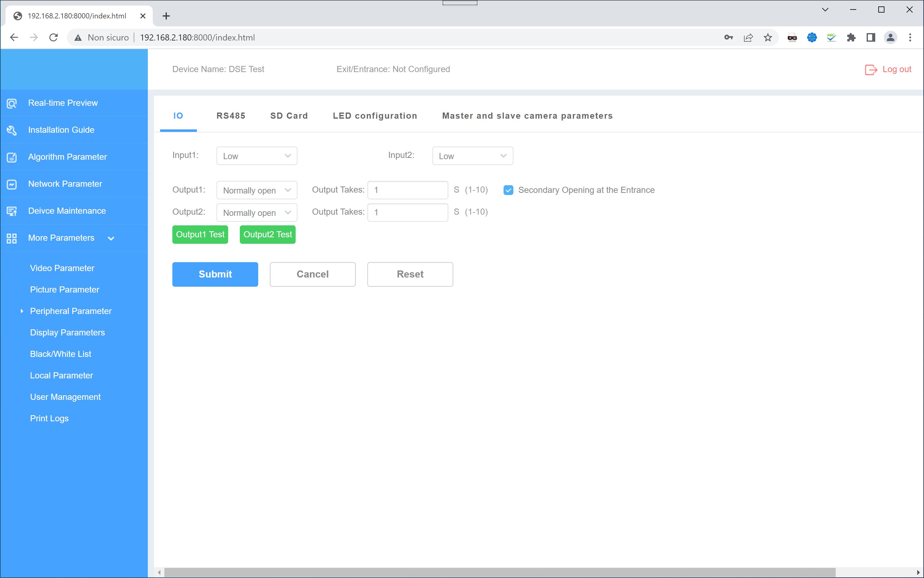The image size is (924, 578).
Task: Open the Input1 level dropdown
Action: click(x=256, y=156)
